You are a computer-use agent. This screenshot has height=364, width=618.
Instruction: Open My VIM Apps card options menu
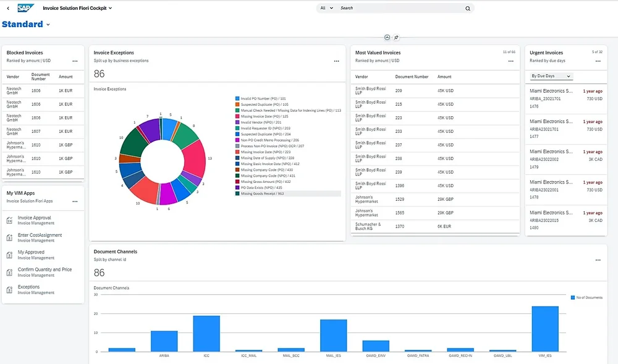[75, 201]
